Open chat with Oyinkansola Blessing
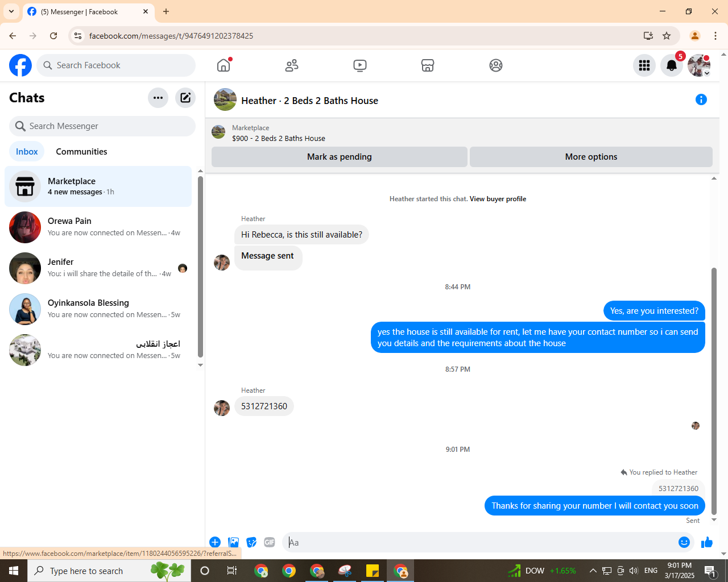728x582 pixels. coord(98,309)
